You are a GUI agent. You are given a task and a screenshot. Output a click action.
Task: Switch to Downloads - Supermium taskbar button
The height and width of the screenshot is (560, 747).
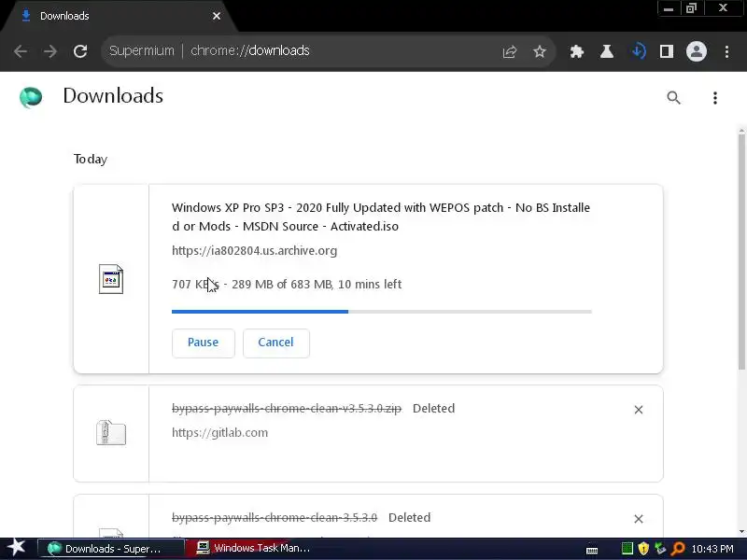tap(110, 549)
